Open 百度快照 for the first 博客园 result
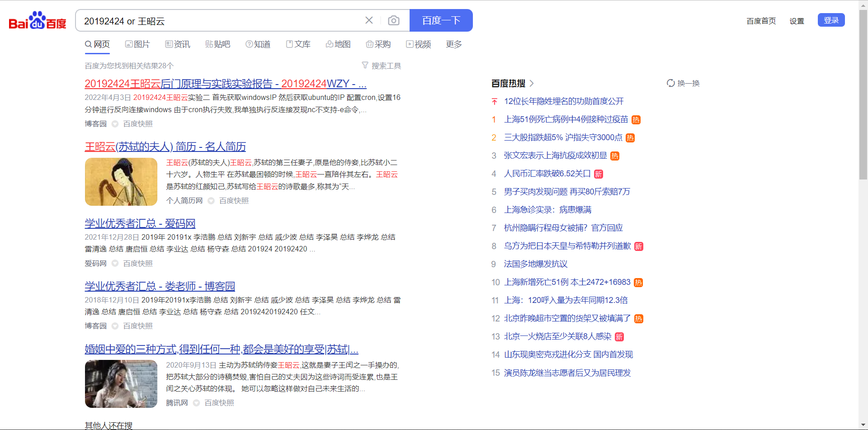 coord(138,124)
